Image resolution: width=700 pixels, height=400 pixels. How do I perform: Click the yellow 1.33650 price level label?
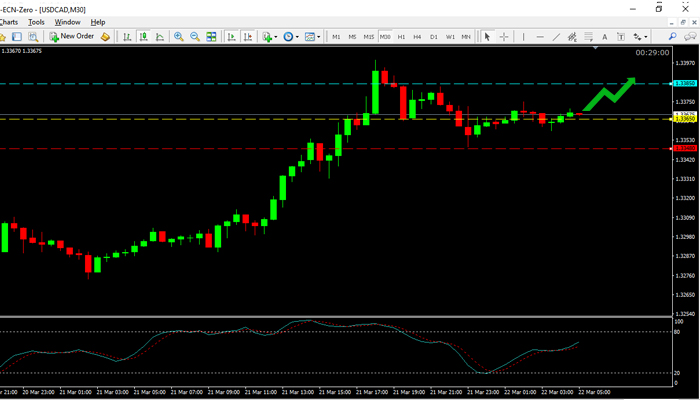685,119
